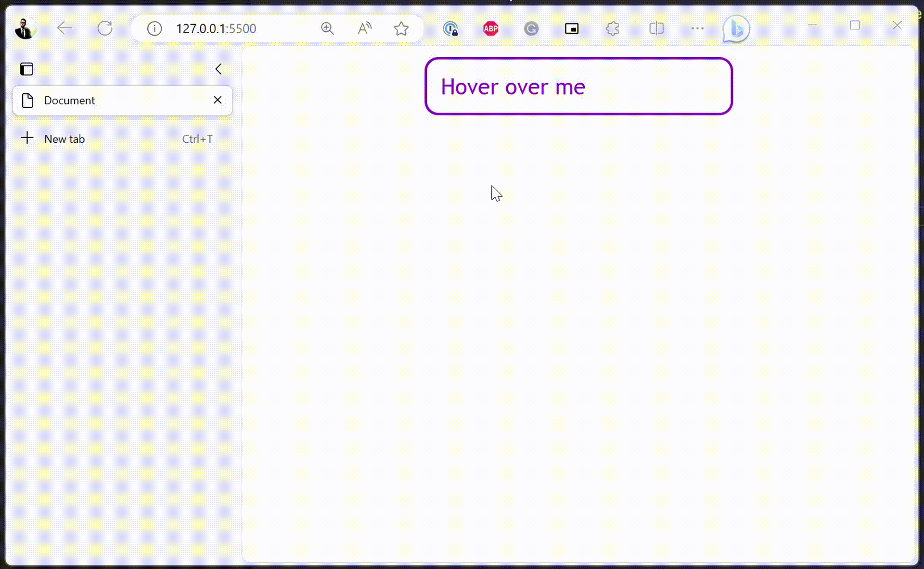Enter split screen mode
This screenshot has width=924, height=569.
tap(656, 28)
